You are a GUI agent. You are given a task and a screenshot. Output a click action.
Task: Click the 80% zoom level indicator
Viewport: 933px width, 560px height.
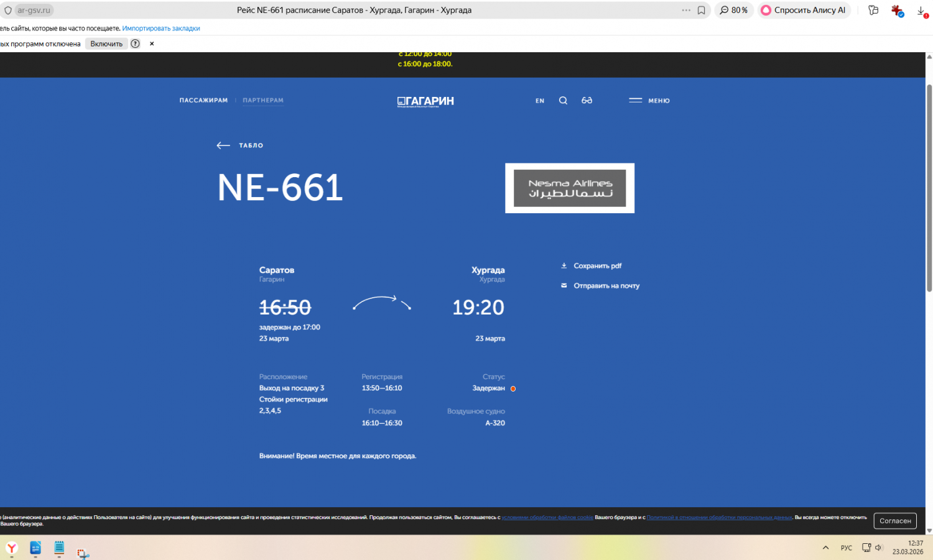point(734,11)
